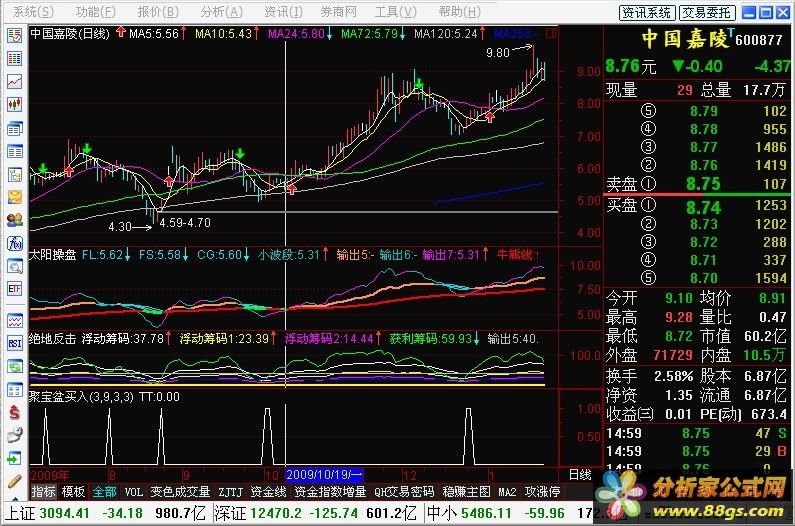The width and height of the screenshot is (795, 526).
Task: Open the 券商网 menu
Action: (x=339, y=11)
